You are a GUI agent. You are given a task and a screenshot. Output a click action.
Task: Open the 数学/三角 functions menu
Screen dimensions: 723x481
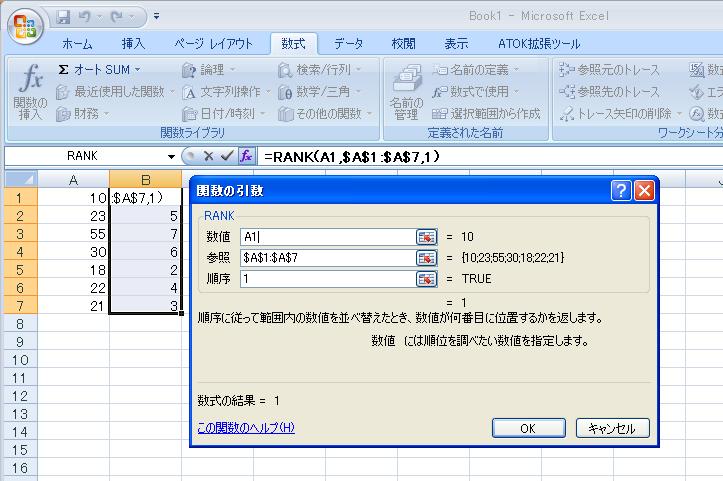click(x=319, y=92)
